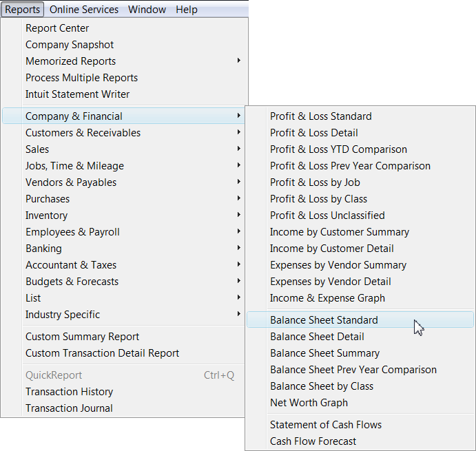Launch Intuit Statement Writer
The image size is (476, 451).
click(77, 94)
